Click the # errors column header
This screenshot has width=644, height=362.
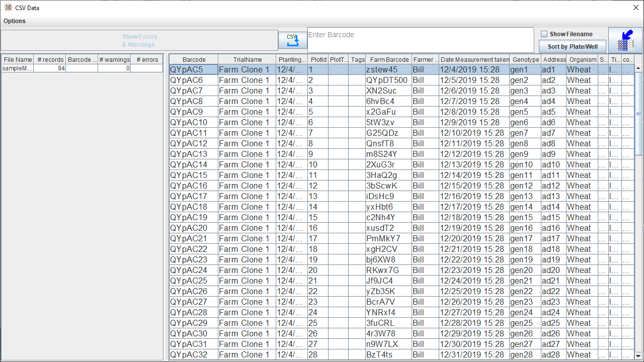click(x=147, y=59)
